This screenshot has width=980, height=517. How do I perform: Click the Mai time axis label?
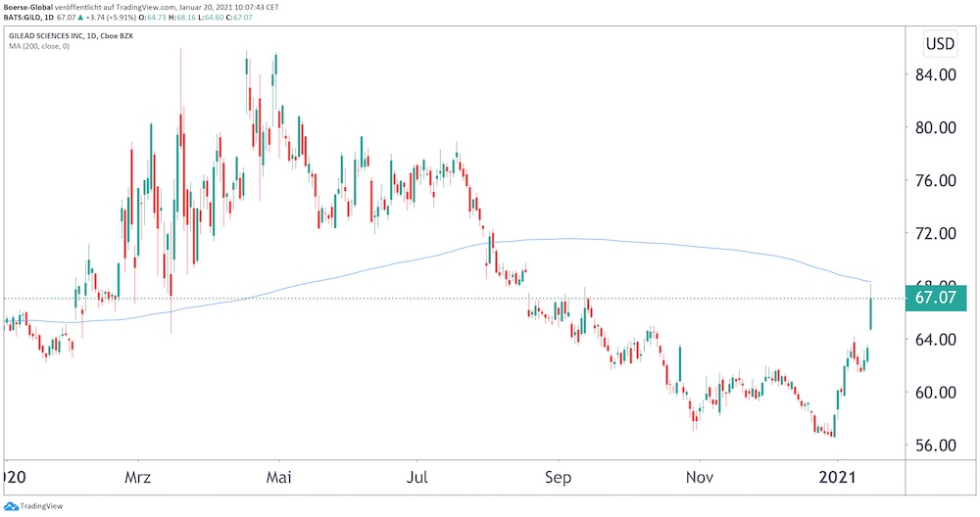(x=278, y=478)
